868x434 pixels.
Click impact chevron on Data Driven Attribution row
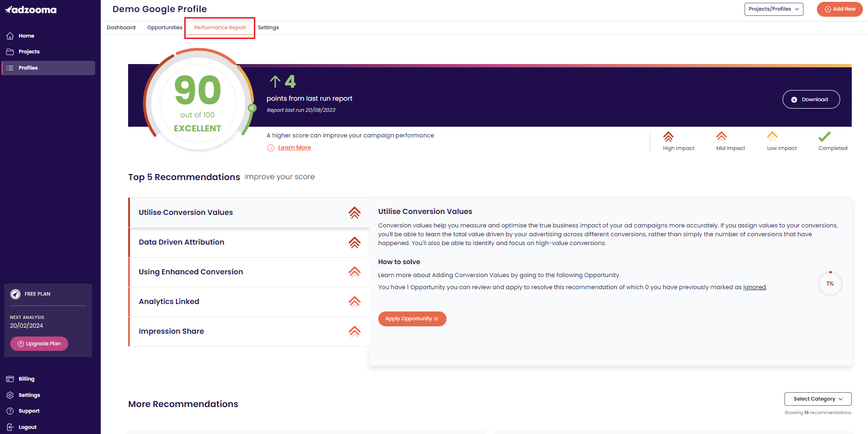(x=355, y=242)
